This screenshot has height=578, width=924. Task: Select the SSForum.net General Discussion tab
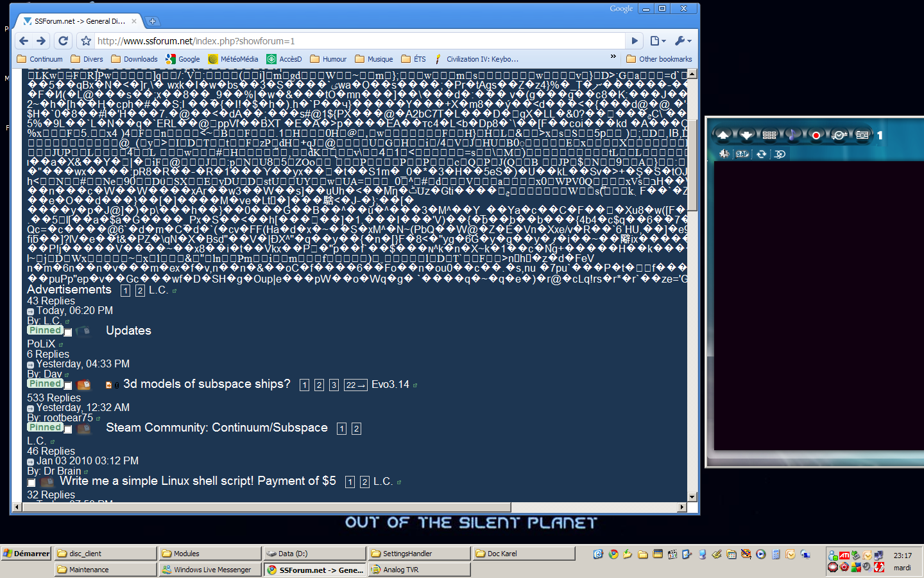tap(79, 21)
